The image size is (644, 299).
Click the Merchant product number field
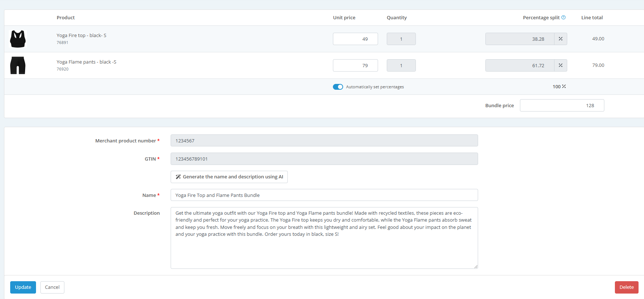pyautogui.click(x=324, y=141)
